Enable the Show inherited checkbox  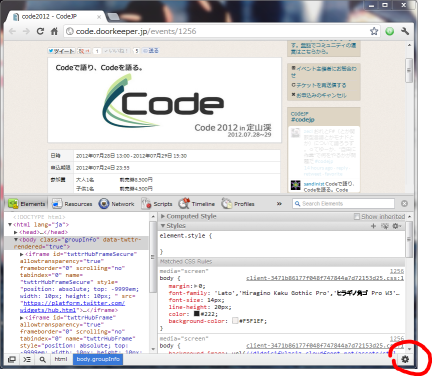click(x=357, y=217)
